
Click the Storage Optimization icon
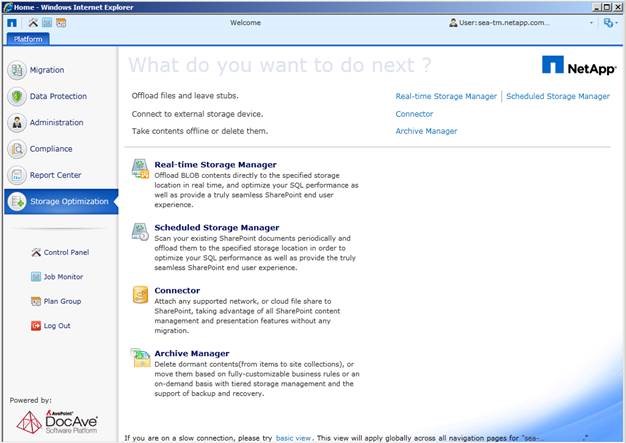(x=17, y=201)
